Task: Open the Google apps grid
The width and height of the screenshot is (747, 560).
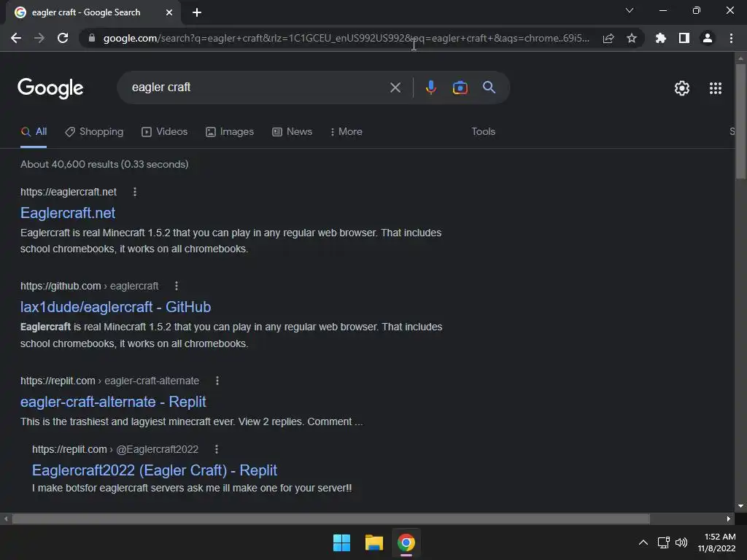Action: (x=716, y=88)
